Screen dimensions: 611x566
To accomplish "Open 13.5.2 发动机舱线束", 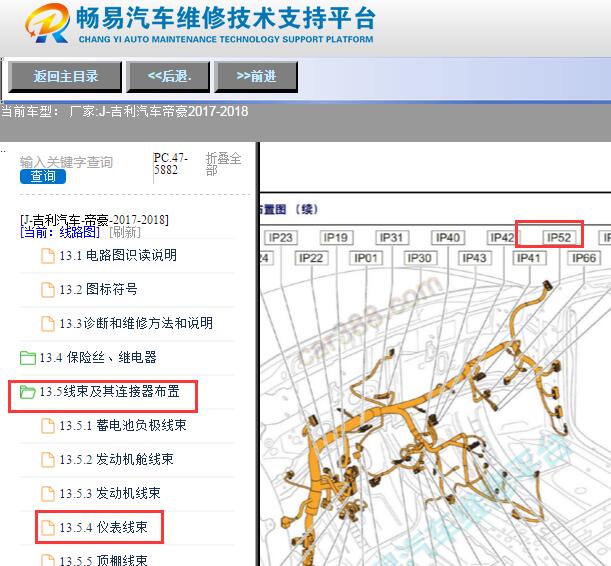I will [116, 459].
